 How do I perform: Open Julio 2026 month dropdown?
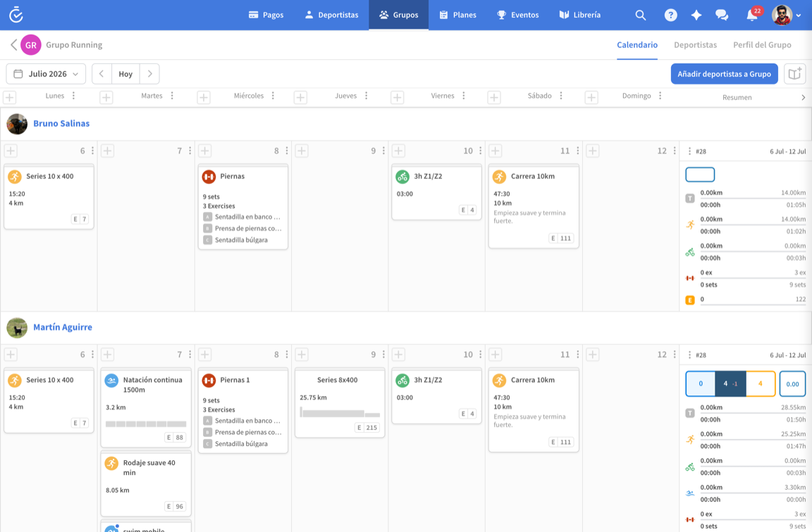[x=46, y=74]
